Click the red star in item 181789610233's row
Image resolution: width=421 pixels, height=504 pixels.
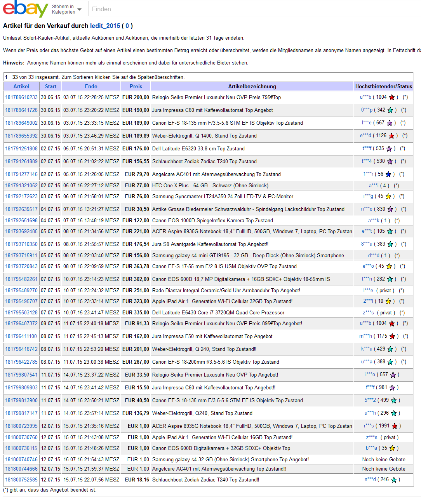click(392, 98)
